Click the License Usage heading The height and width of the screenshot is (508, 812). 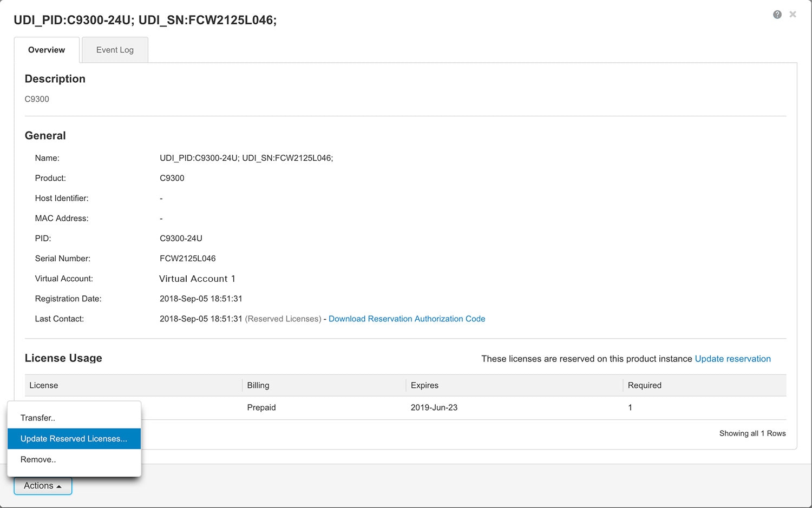[63, 358]
